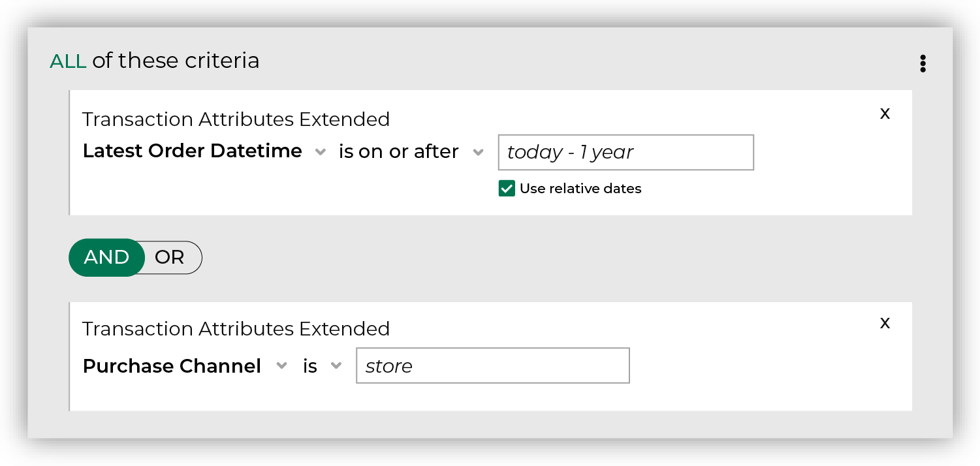
Task: Select the Purchase Channel attribute label
Action: point(172,366)
